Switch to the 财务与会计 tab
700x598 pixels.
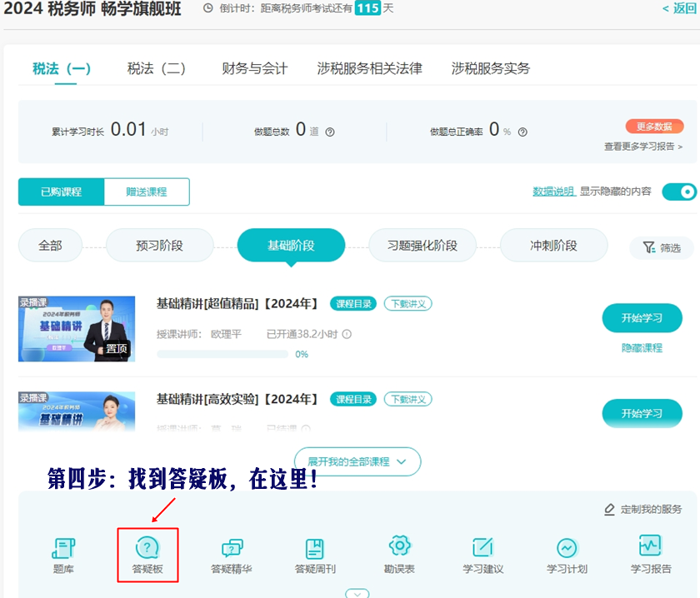click(x=254, y=68)
